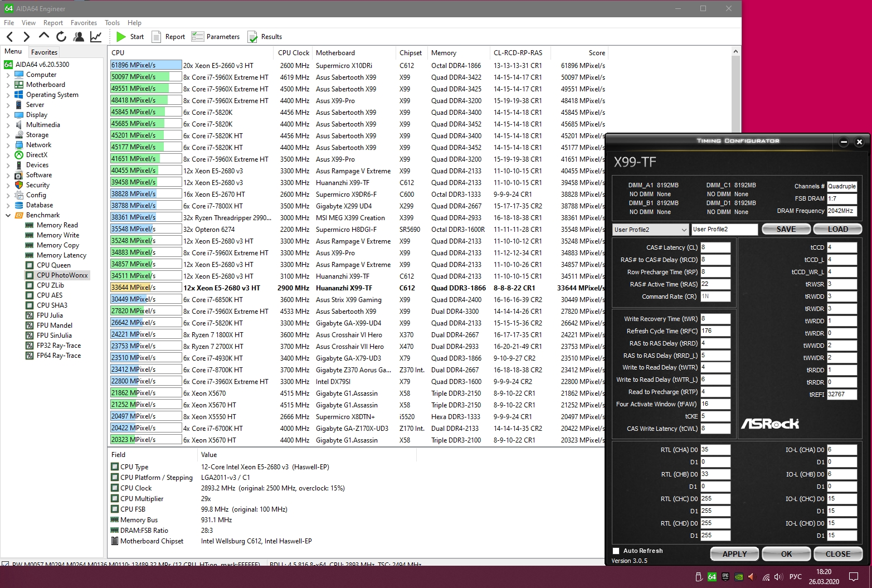Click the CAS# Latency (CL) input field
Screen dimensions: 872x588
(715, 247)
